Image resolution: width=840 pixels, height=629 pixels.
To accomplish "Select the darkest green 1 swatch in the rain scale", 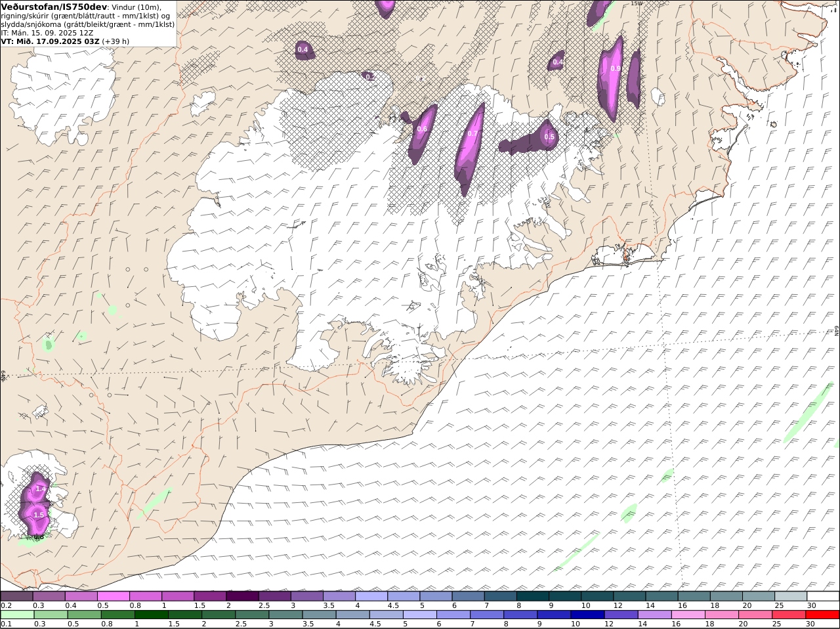I will [151, 615].
